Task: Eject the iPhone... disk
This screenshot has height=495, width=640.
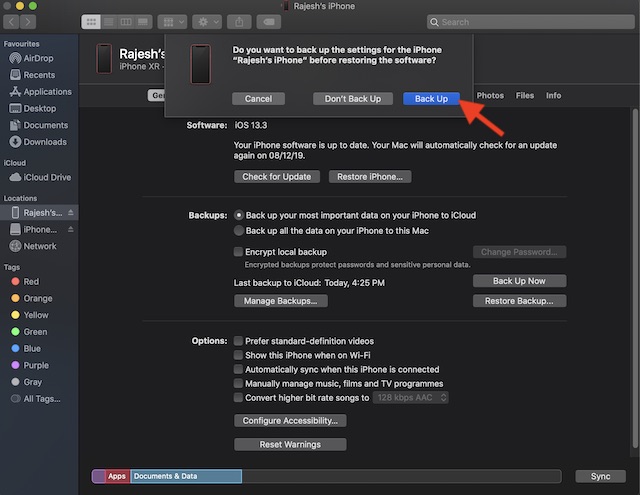Action: 71,229
